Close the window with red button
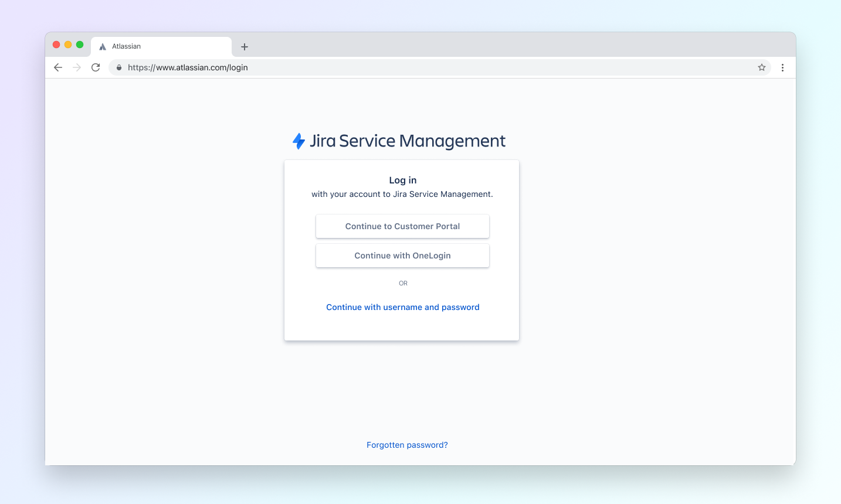841x504 pixels. pyautogui.click(x=56, y=45)
